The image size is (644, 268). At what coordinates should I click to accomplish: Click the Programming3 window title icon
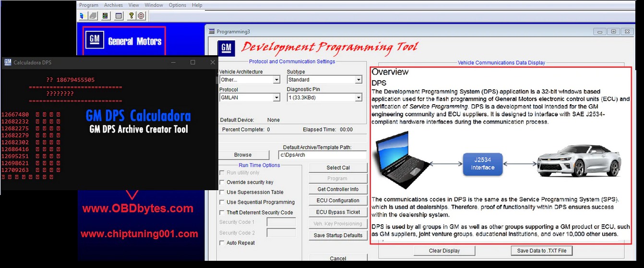[x=212, y=32]
